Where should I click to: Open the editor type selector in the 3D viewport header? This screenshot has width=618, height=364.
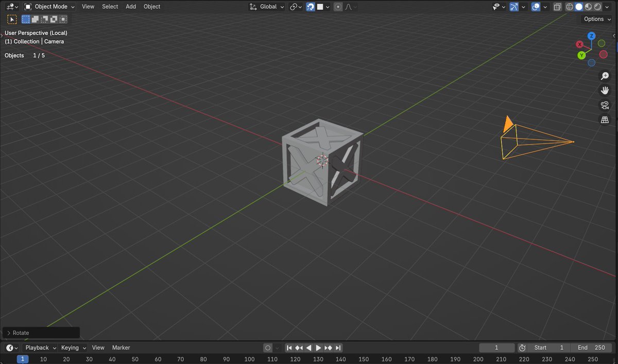(x=11, y=7)
